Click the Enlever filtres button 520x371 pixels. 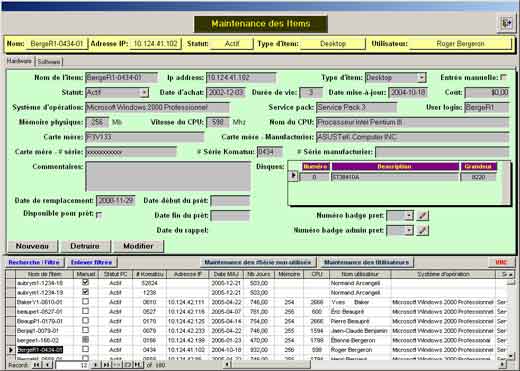[x=91, y=262]
